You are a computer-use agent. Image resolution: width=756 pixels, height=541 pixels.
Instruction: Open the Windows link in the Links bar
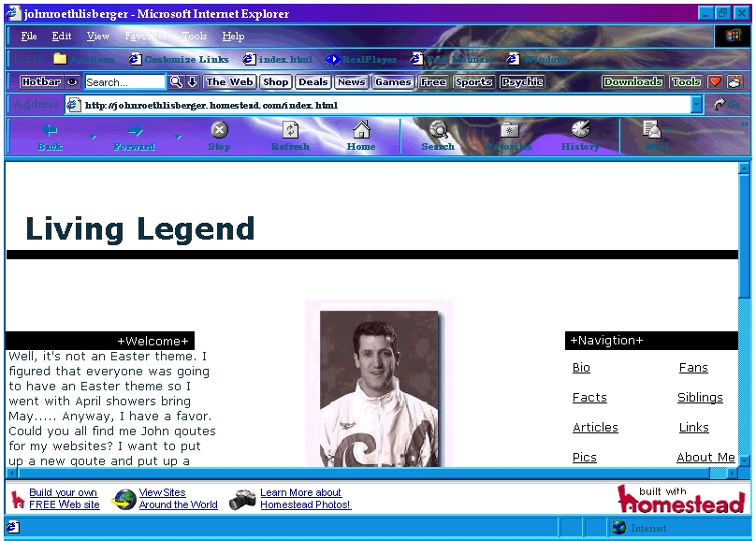tap(538, 59)
